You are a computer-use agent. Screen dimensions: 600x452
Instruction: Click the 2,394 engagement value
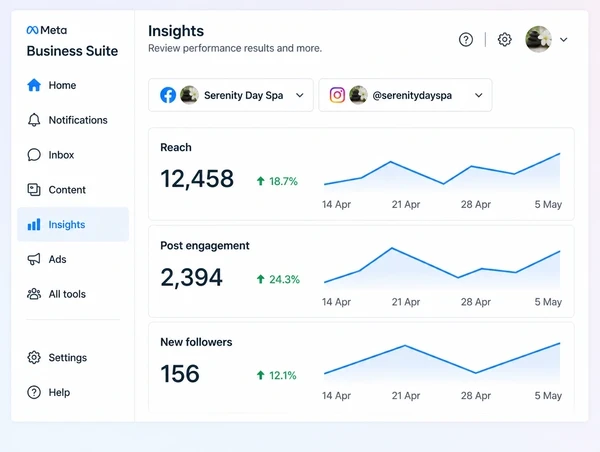191,277
